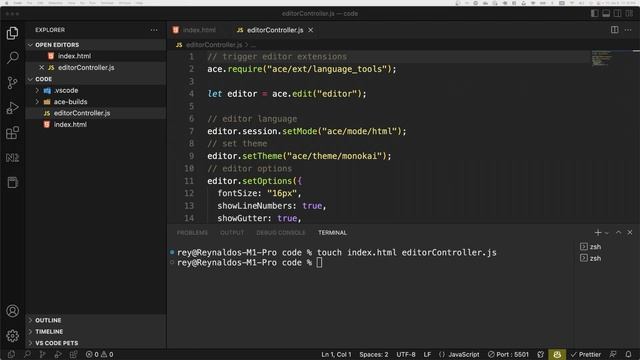Select the first zsh terminal instance
The width and height of the screenshot is (640, 360).
[x=591, y=247]
